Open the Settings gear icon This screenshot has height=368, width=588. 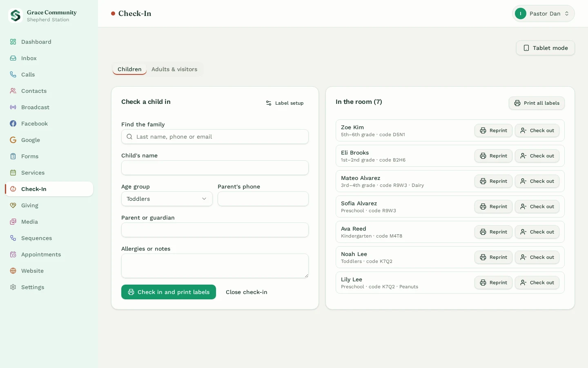click(x=13, y=287)
